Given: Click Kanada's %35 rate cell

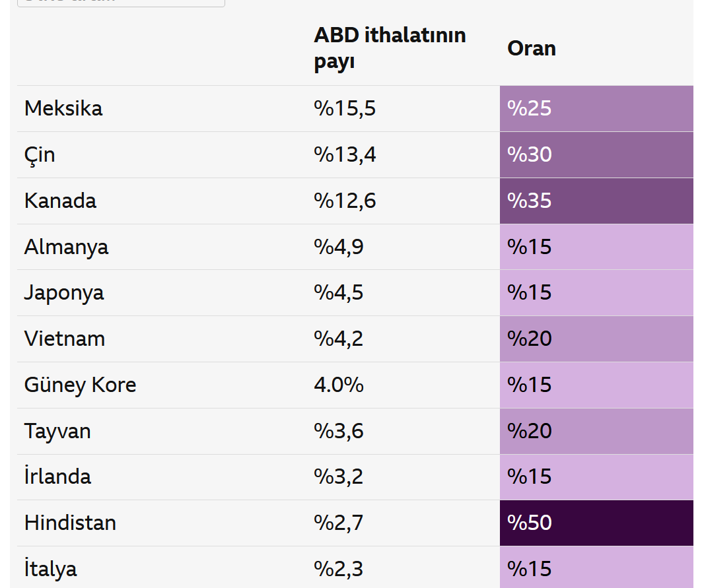Looking at the screenshot, I should tap(596, 201).
